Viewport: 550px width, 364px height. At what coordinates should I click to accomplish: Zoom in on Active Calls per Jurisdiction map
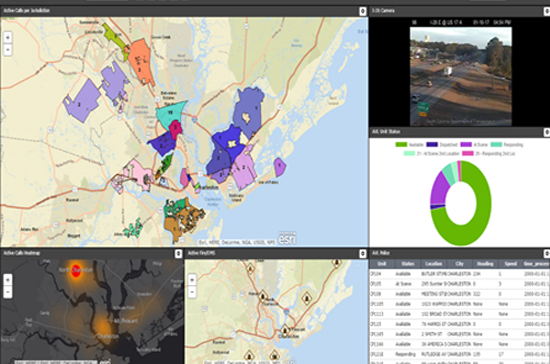8,38
